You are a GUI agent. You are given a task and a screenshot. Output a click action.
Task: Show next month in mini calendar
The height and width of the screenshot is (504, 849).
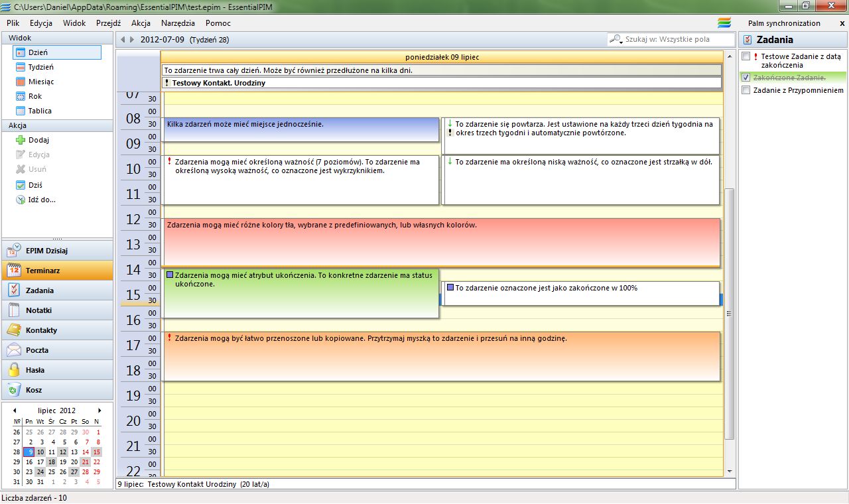[100, 410]
